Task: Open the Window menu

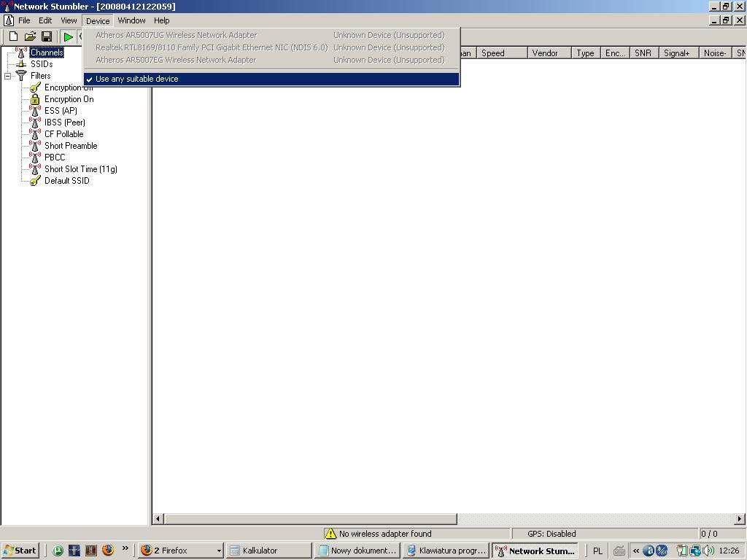Action: (x=131, y=20)
